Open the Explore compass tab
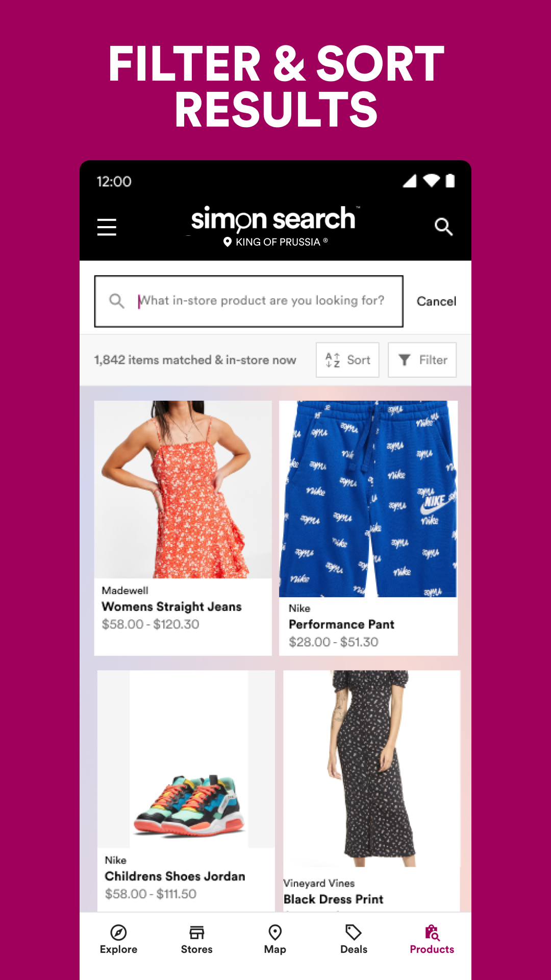551x980 pixels. coord(118,940)
